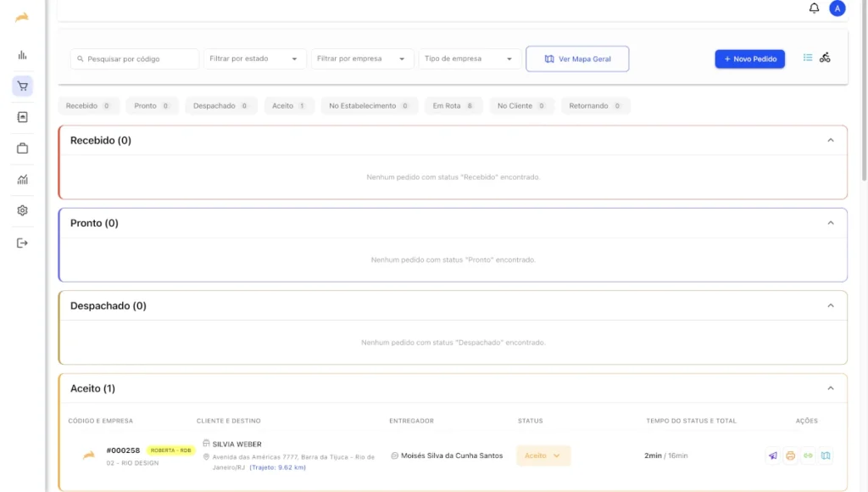
Task: Select the Aceito status chip
Action: click(289, 106)
